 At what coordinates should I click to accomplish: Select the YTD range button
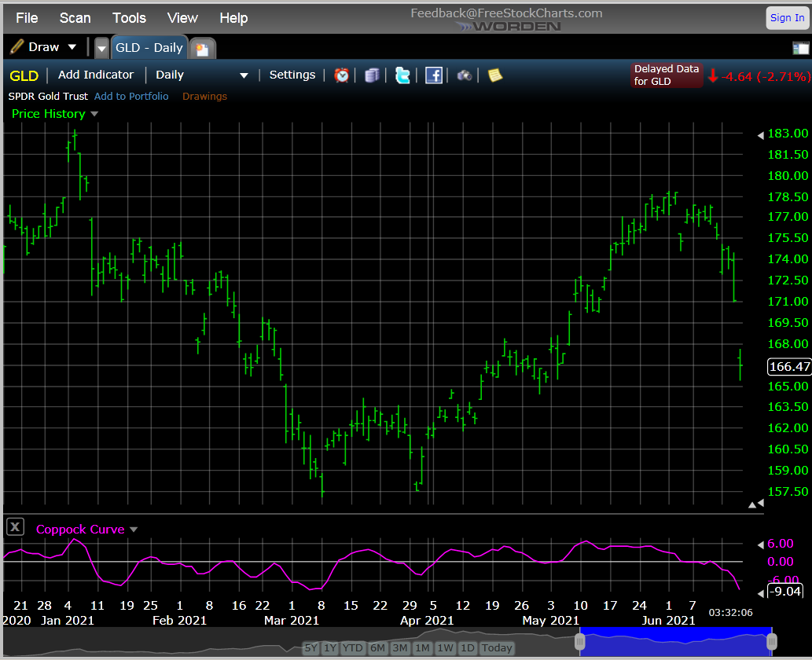coord(353,647)
